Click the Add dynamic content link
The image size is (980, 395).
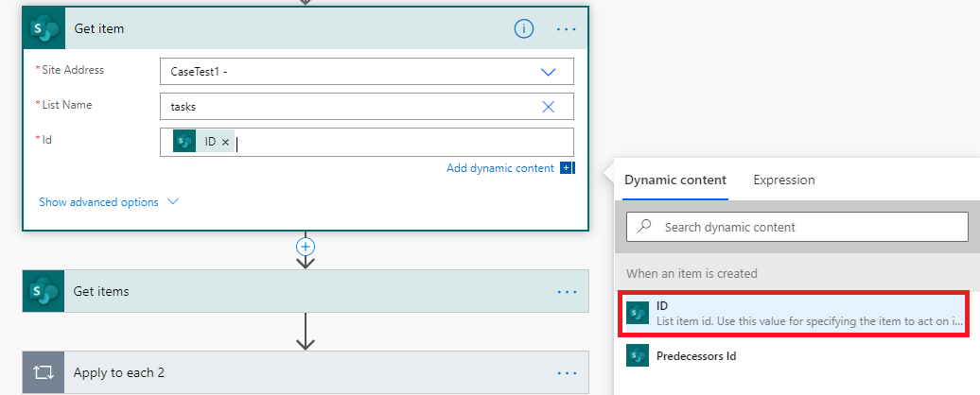[x=500, y=168]
